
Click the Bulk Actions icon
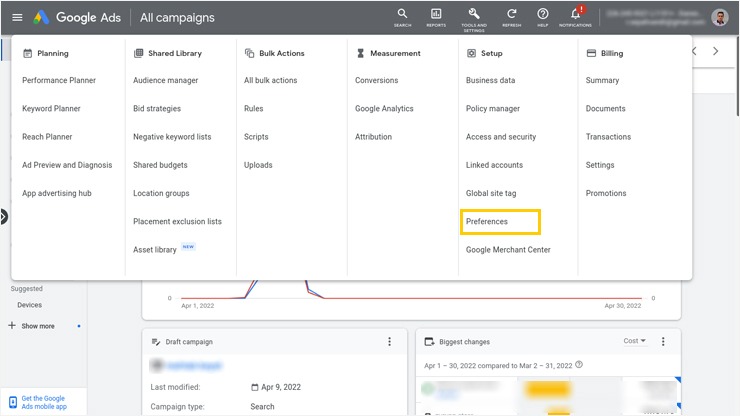click(x=249, y=53)
